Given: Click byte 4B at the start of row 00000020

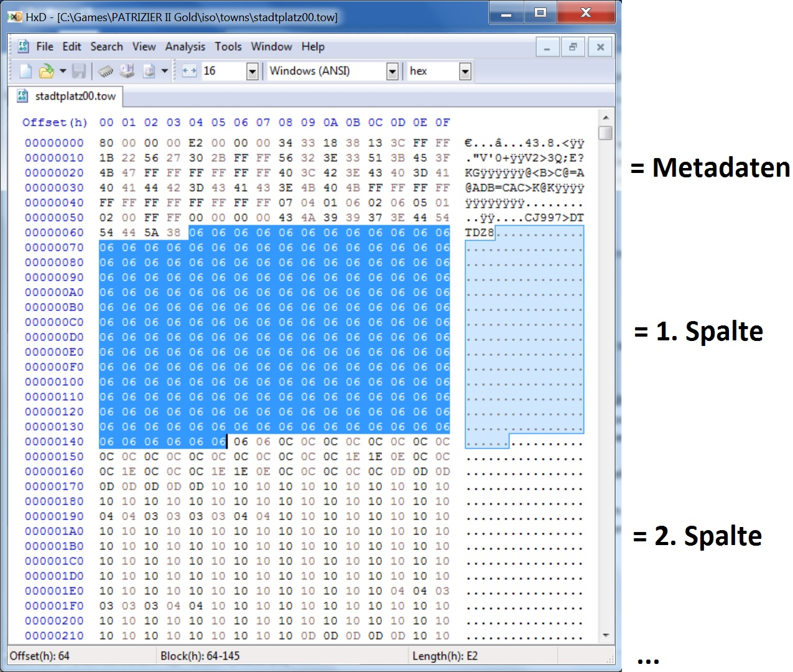Looking at the screenshot, I should [x=106, y=173].
